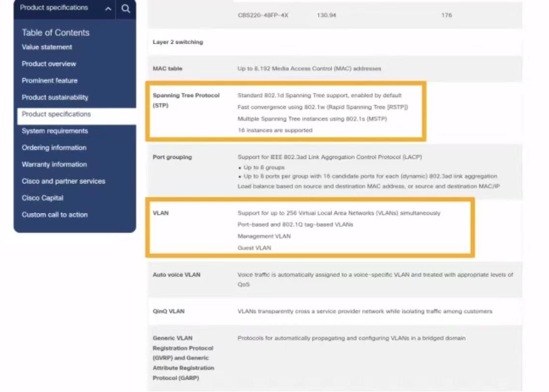The image size is (549, 392).
Task: Collapse the Product specifications chevron
Action: pos(108,9)
